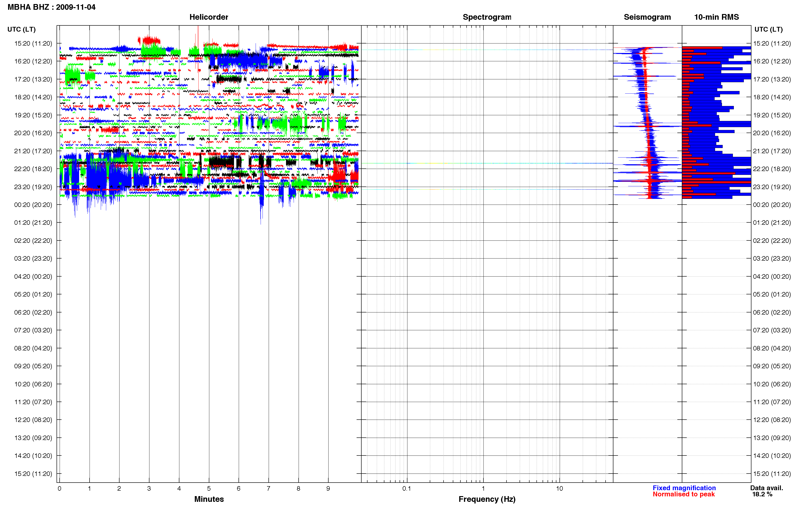Click left time label '21:20 (17:20)'

tap(33, 151)
